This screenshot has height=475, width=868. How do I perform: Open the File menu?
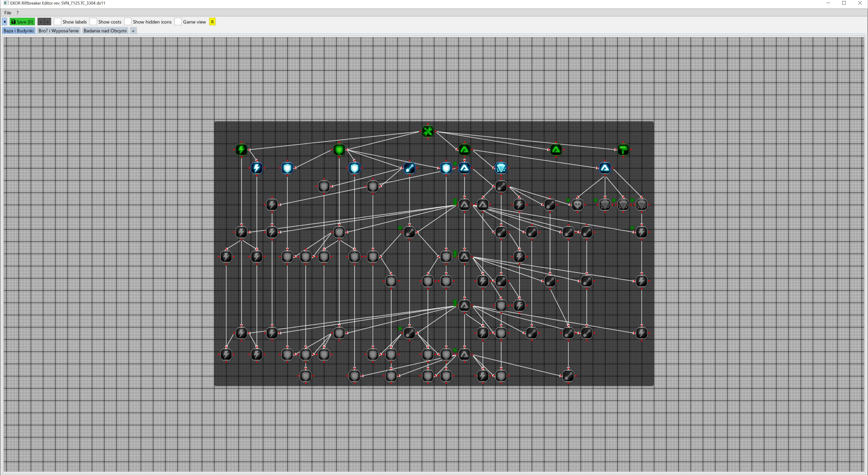point(8,12)
